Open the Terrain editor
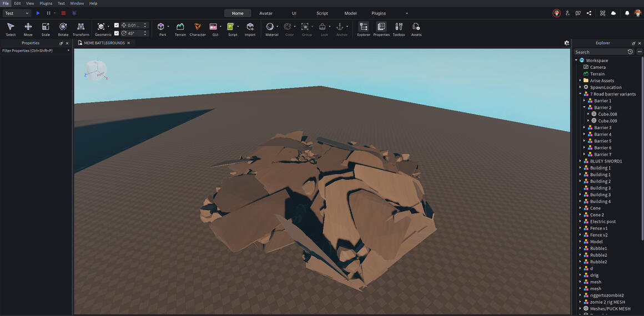This screenshot has width=644, height=316. pyautogui.click(x=180, y=29)
